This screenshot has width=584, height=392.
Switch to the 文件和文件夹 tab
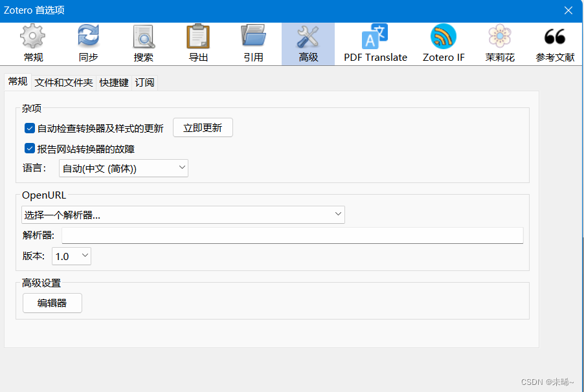(x=63, y=82)
